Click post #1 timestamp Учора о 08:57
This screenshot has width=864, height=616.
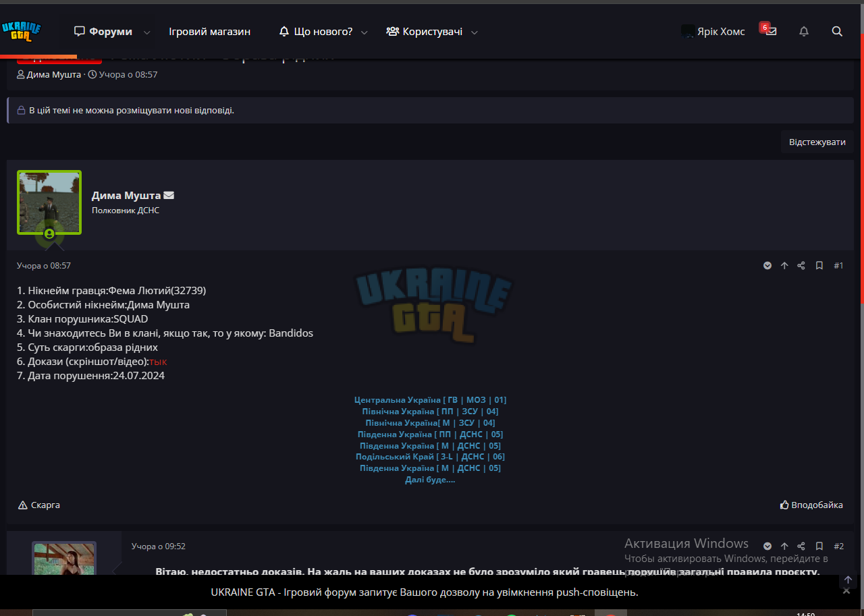pyautogui.click(x=44, y=266)
